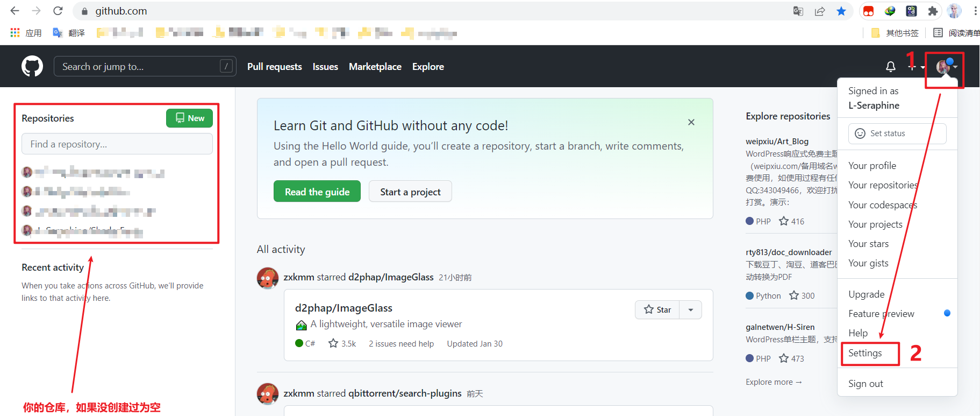Open the notifications bell
The height and width of the screenshot is (416, 980).
(x=891, y=67)
